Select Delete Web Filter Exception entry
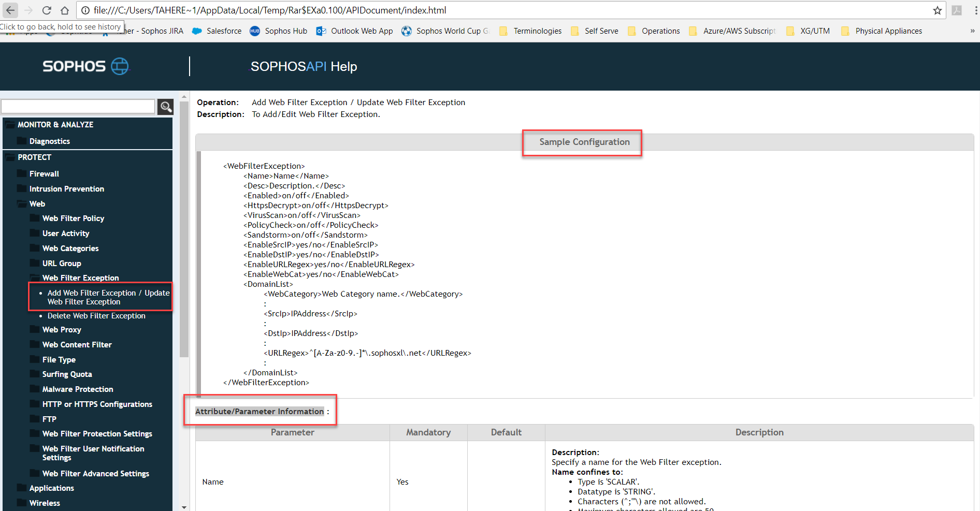This screenshot has width=980, height=511. [x=96, y=316]
